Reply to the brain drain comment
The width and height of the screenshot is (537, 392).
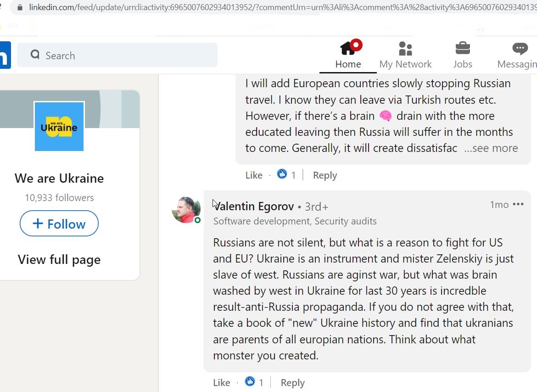325,175
